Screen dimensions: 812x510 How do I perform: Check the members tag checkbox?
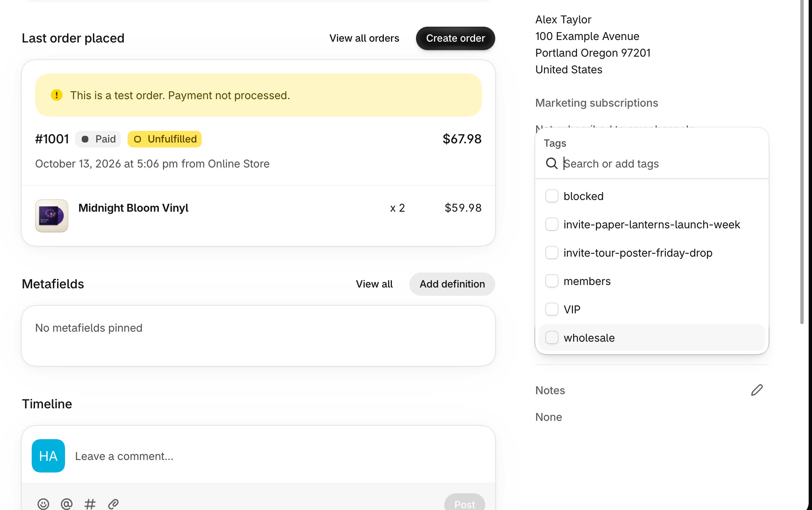(x=552, y=281)
